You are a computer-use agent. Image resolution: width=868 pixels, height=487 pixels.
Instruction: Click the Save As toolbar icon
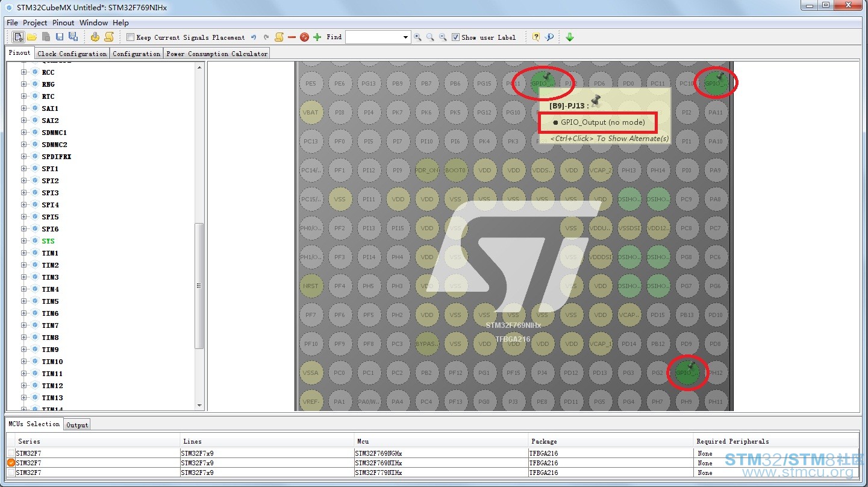tap(73, 37)
